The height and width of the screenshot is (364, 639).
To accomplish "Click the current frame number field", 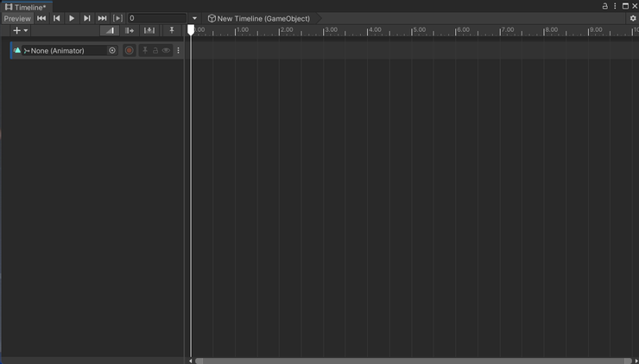I will [157, 18].
